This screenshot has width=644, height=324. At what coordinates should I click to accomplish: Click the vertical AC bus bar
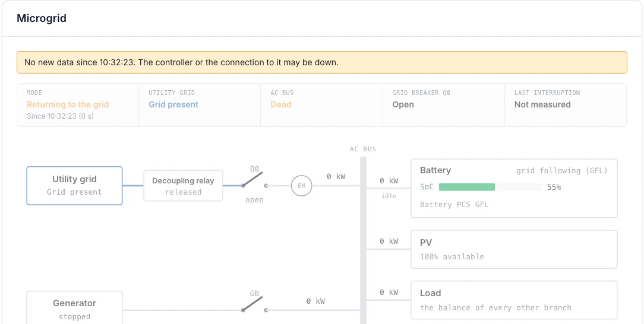[x=363, y=240]
